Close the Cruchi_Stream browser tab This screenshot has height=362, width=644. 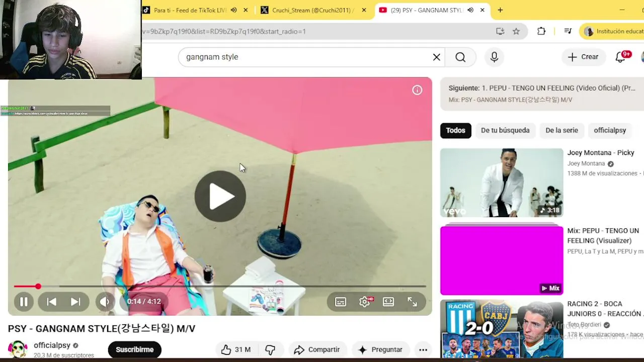364,10
